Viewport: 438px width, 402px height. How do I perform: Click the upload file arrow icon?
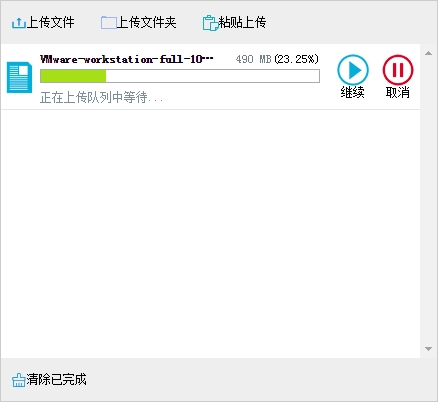point(18,23)
